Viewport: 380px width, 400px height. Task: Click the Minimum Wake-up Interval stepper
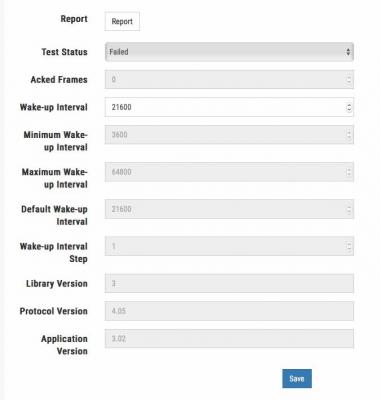(x=349, y=135)
